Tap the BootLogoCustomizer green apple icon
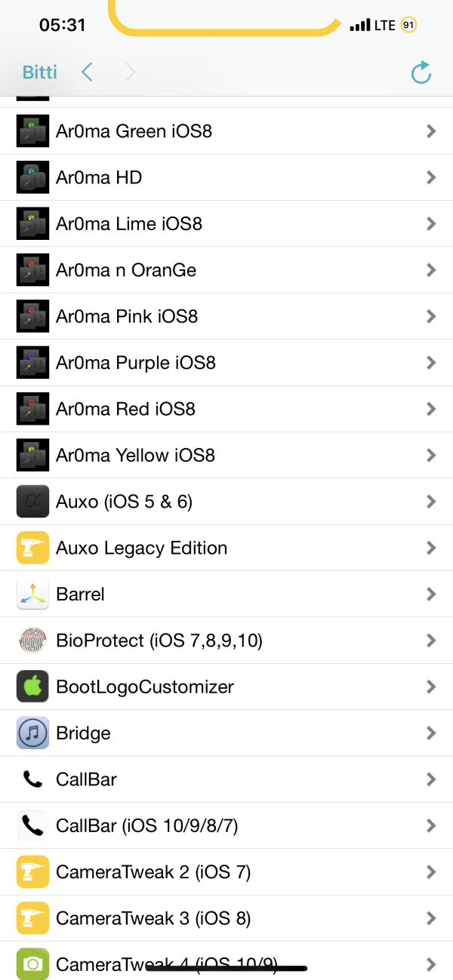Screen dimensions: 453x980 [32, 687]
